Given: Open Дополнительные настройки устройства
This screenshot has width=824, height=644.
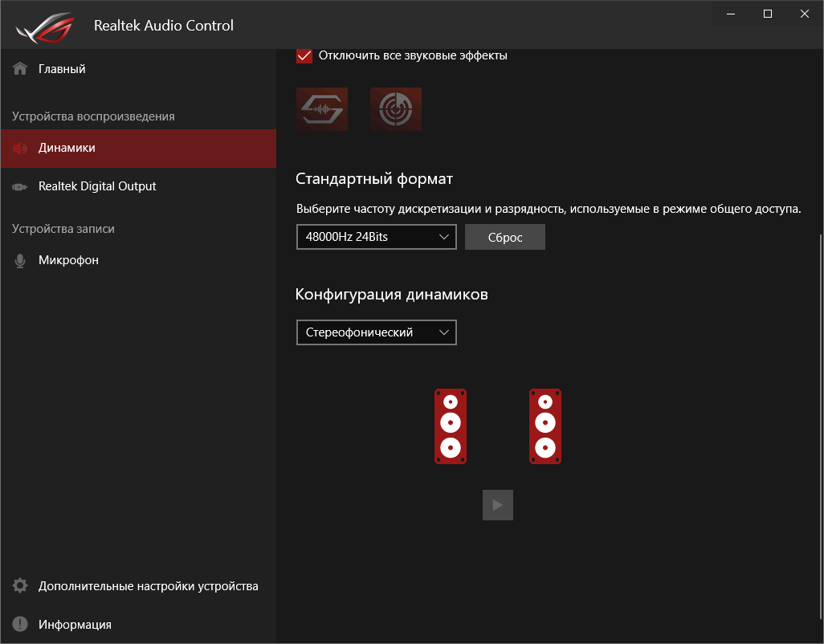Looking at the screenshot, I should click(x=138, y=586).
